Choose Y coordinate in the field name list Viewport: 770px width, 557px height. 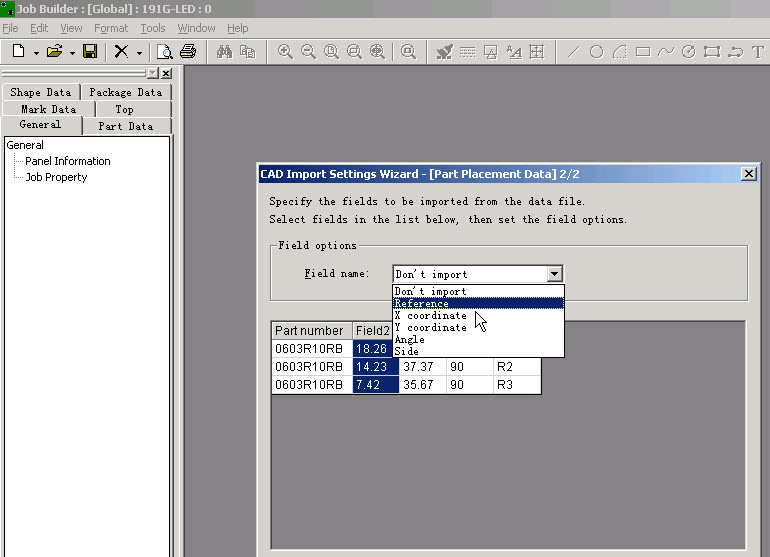pos(478,327)
